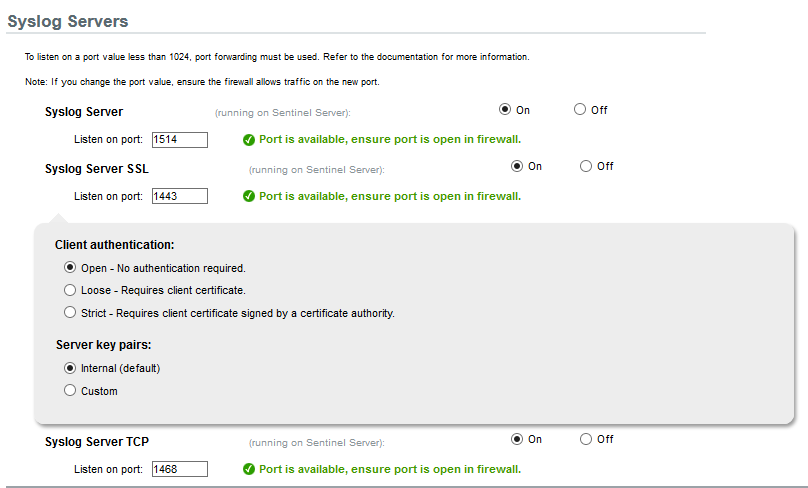Select Internal (default) server key pair

pyautogui.click(x=70, y=368)
